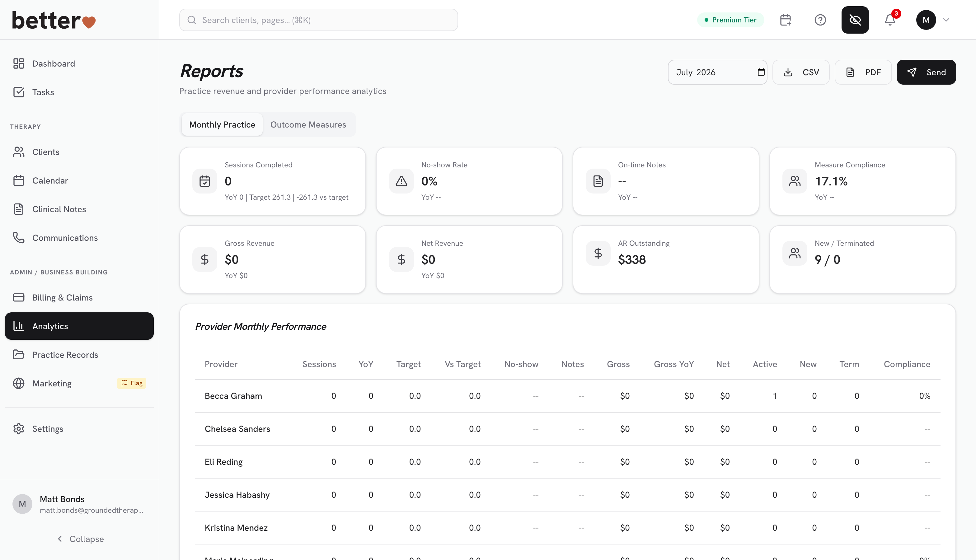This screenshot has height=560, width=976.
Task: Click the search clients input field
Action: coord(318,20)
